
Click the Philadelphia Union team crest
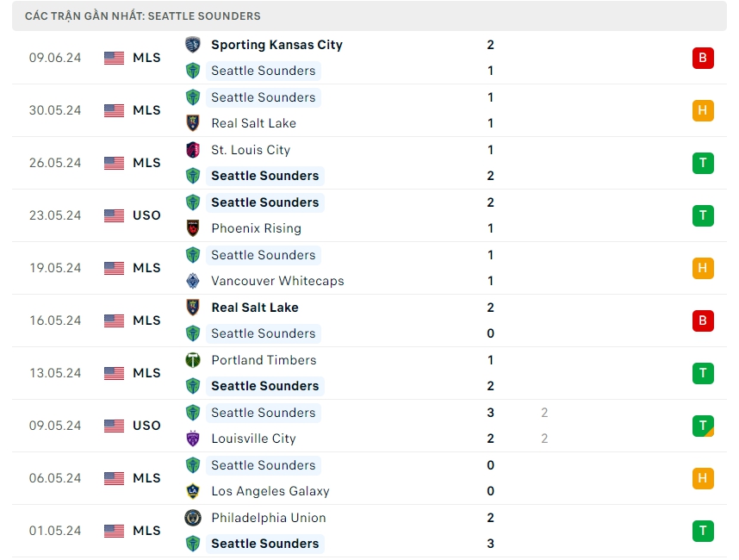click(x=193, y=518)
